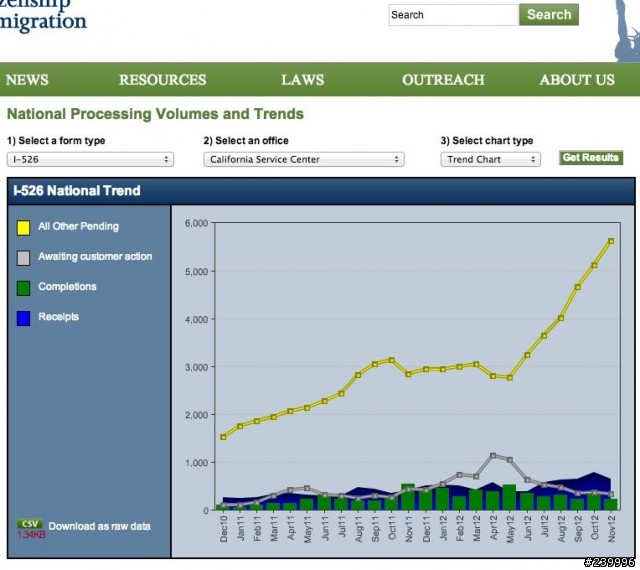Click the Nov12 yellow data point marker
Screen dimensions: 640x570
[x=611, y=241]
